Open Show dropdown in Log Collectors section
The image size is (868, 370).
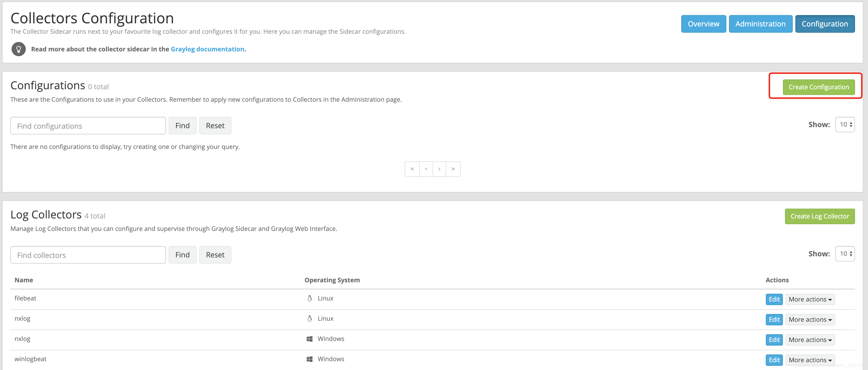pyautogui.click(x=845, y=254)
